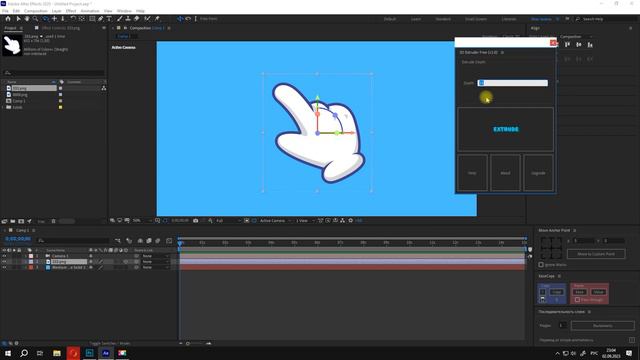Click the Move to Custom Point button
This screenshot has height=360, width=640.
click(596, 254)
